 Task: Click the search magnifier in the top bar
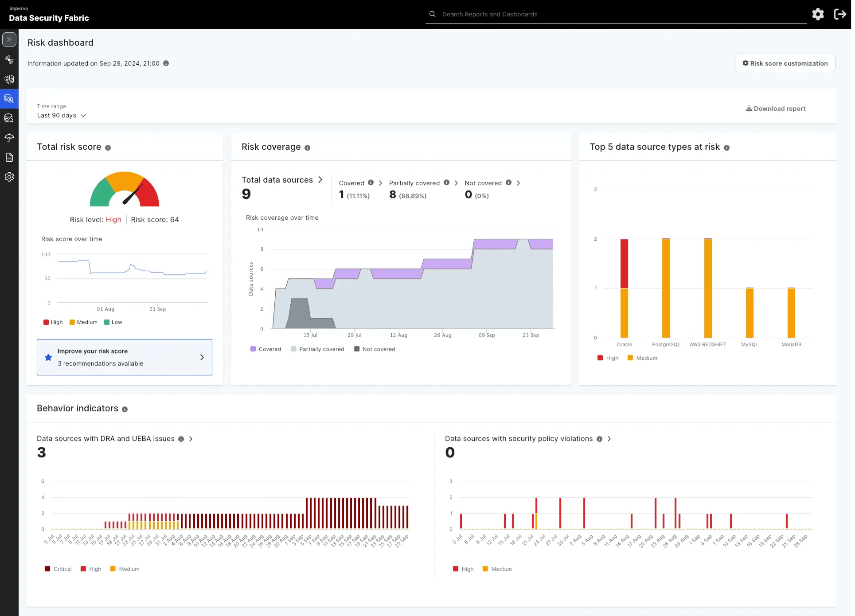pos(432,14)
